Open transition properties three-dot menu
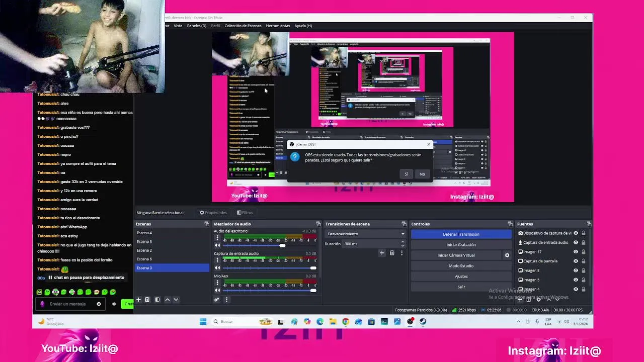This screenshot has width=644, height=362. [401, 253]
